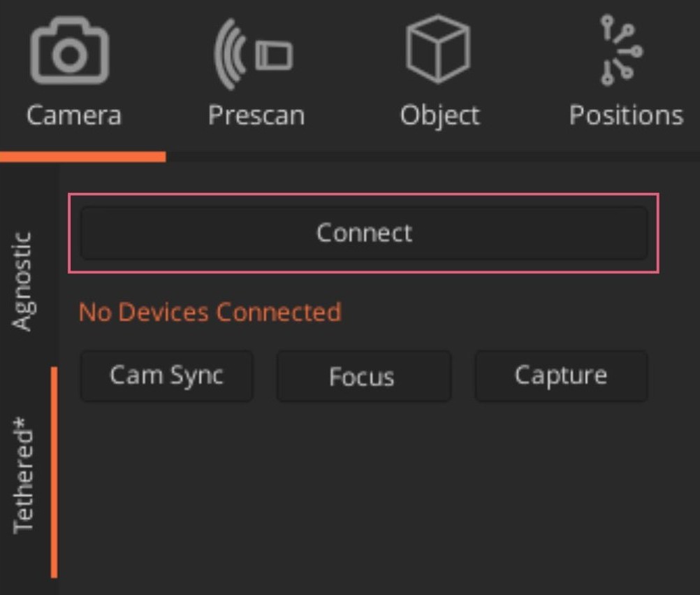Click the Positions nodes icon
The image size is (700, 595).
(622, 50)
